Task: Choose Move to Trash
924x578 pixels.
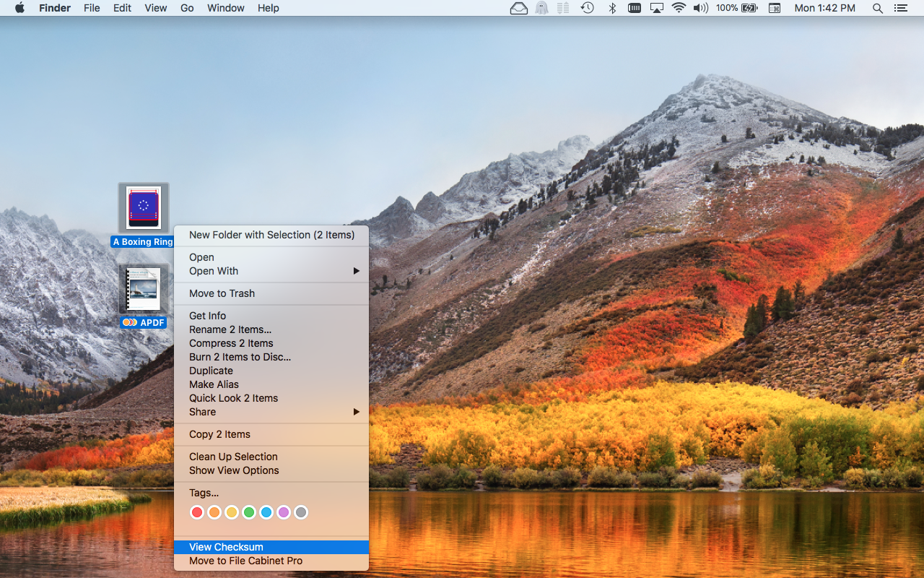Action: (271, 293)
